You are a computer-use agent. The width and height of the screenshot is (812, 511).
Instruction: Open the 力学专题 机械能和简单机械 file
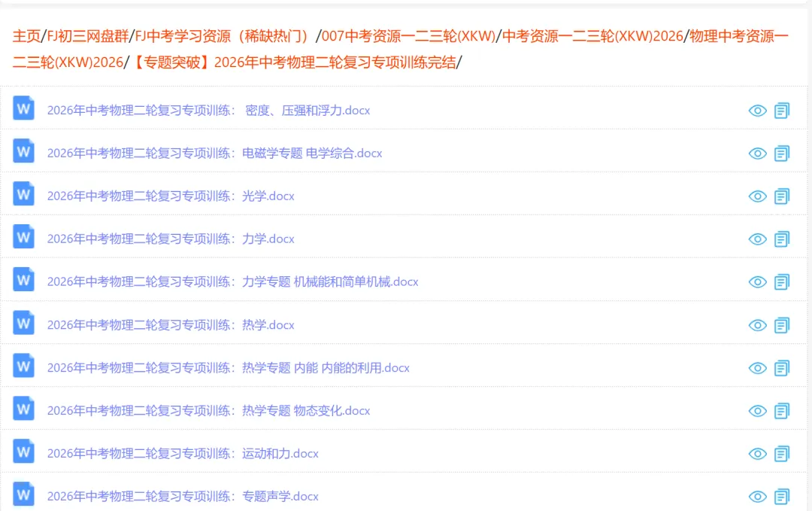pos(234,281)
